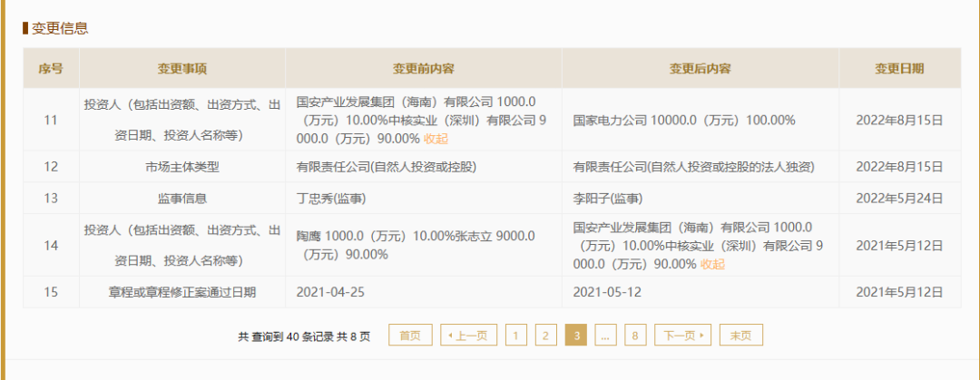Jump to page 8 of results
This screenshot has width=980, height=380.
pos(635,336)
